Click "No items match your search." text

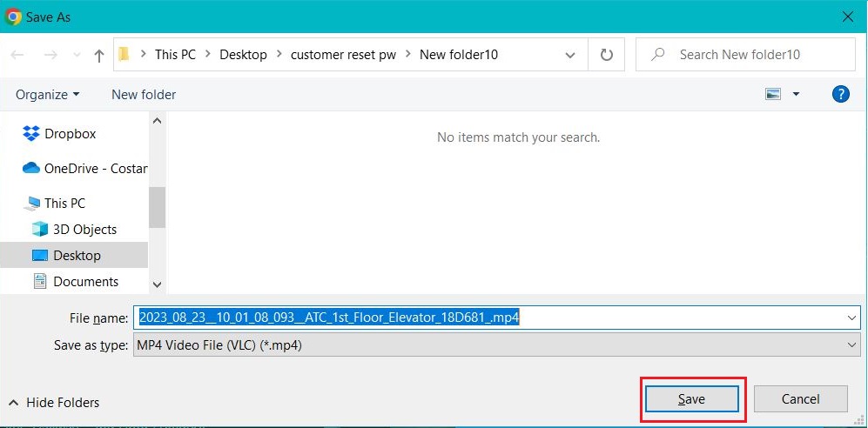(x=518, y=137)
